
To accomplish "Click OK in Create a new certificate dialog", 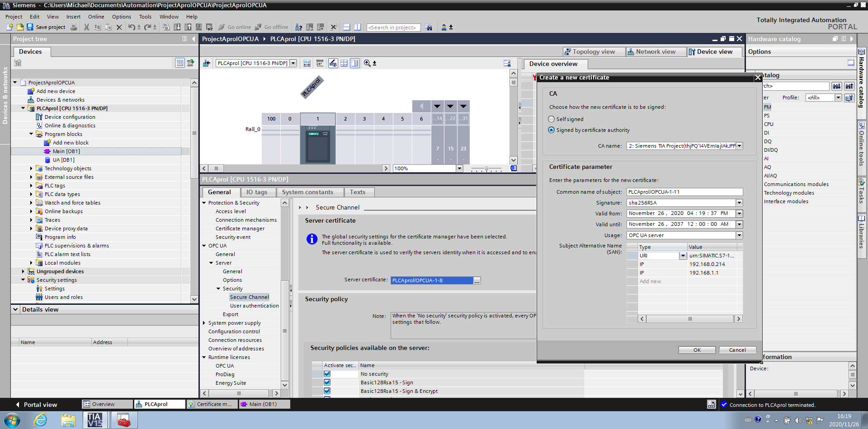I will coord(697,350).
